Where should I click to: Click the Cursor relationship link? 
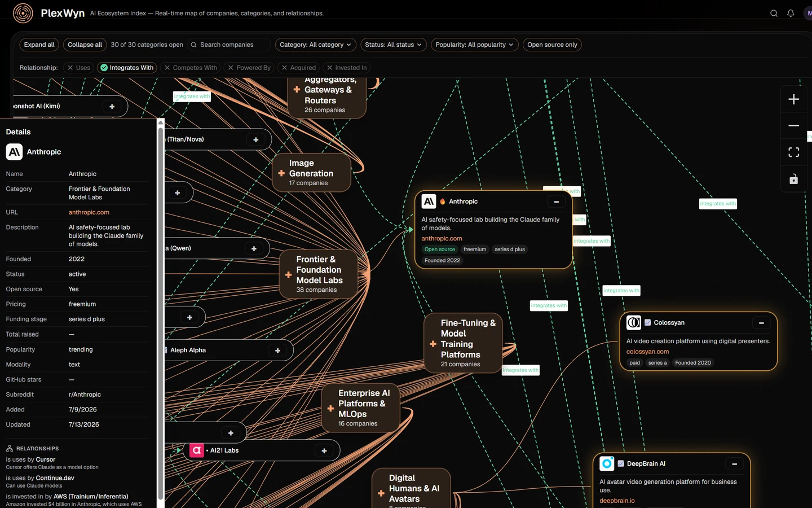(46, 459)
